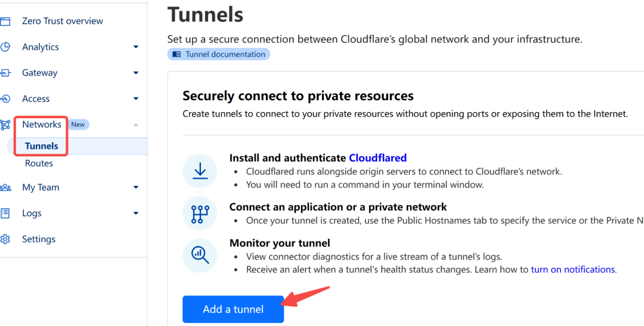This screenshot has height=326, width=644.
Task: Click the Settings gear icon
Action: (x=5, y=239)
